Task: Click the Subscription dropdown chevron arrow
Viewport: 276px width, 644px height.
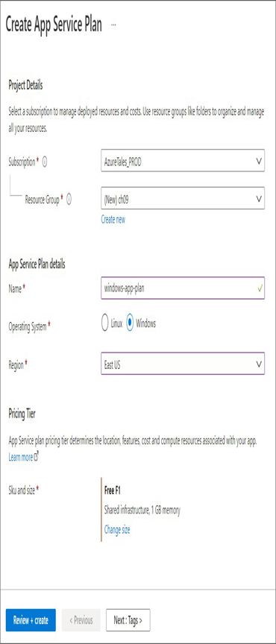Action: (259, 161)
